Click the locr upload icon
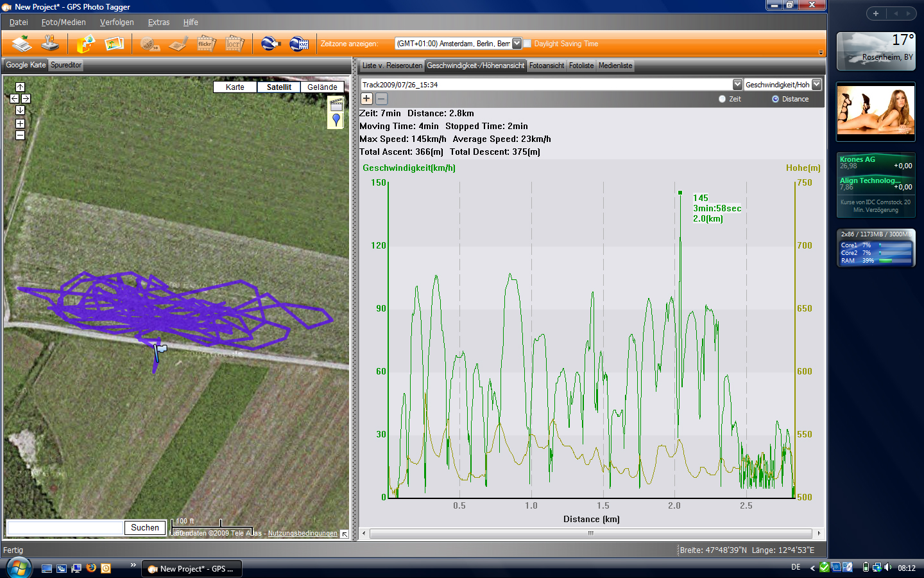This screenshot has height=578, width=924. pos(234,44)
